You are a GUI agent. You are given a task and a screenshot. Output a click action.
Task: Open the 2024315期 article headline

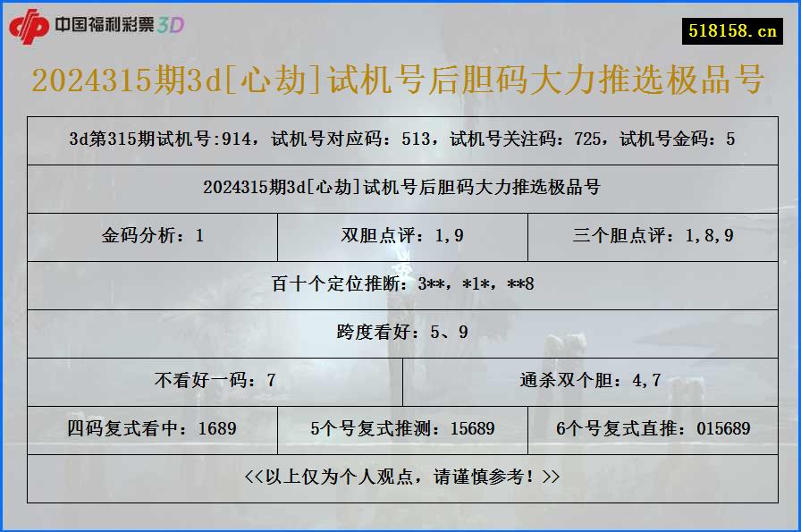point(400,81)
